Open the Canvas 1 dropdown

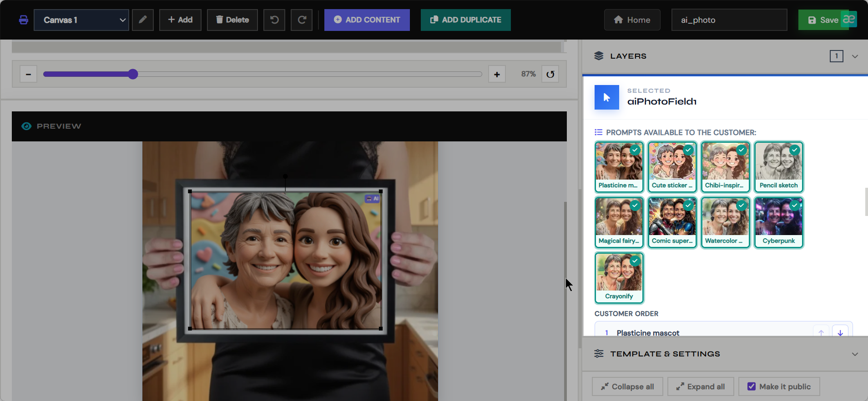point(81,20)
